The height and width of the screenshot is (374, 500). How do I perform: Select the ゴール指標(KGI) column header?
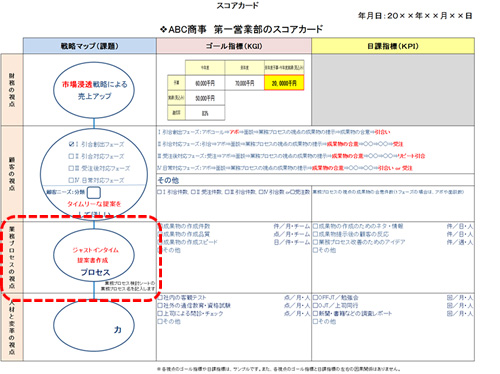(x=234, y=46)
